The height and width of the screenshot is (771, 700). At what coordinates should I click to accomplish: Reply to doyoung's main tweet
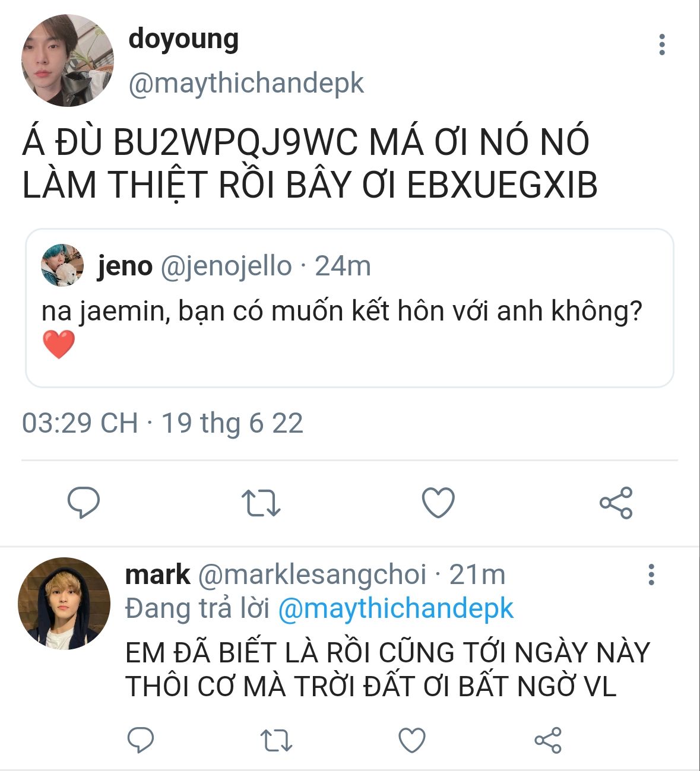(x=83, y=503)
